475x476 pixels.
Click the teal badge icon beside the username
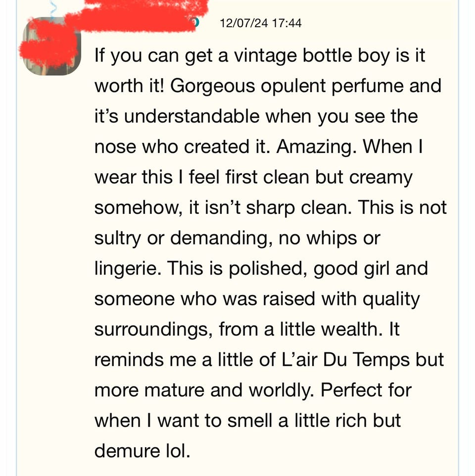tap(195, 22)
